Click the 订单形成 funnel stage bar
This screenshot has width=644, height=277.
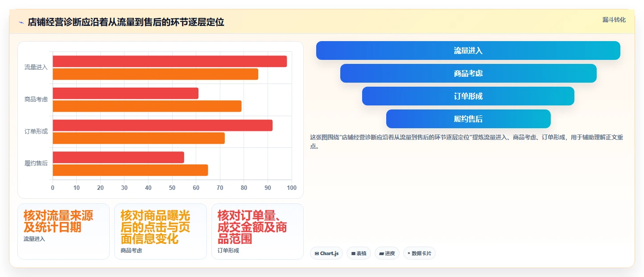click(x=468, y=96)
